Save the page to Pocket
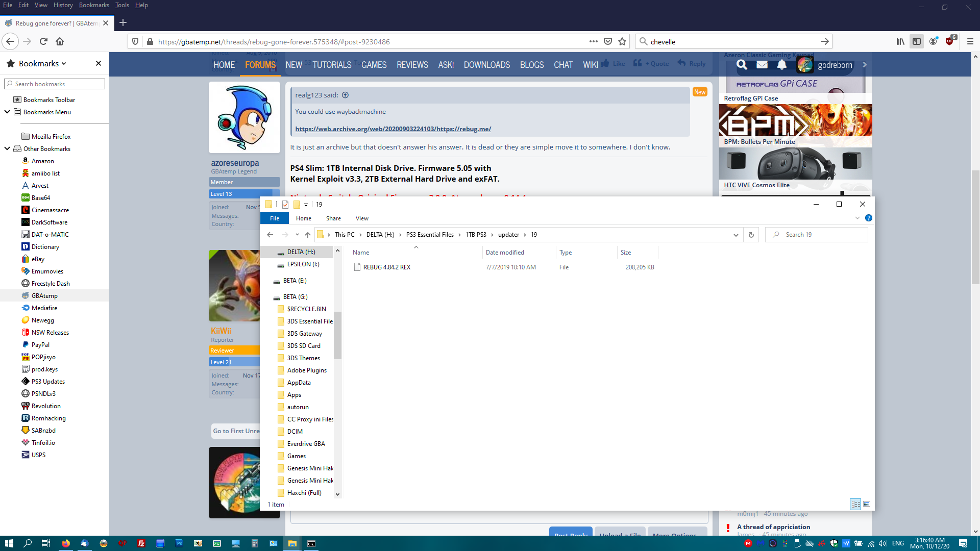Image resolution: width=980 pixels, height=551 pixels. [x=608, y=41]
